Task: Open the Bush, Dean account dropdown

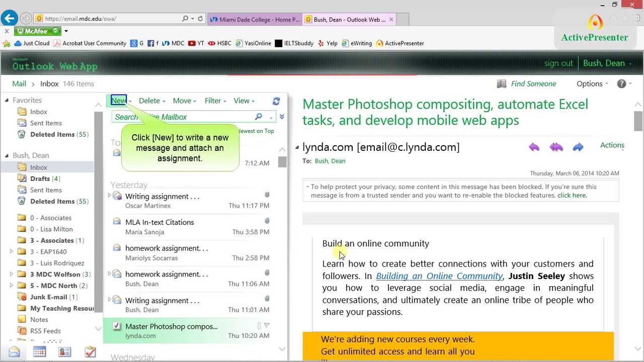Action: 607,63
